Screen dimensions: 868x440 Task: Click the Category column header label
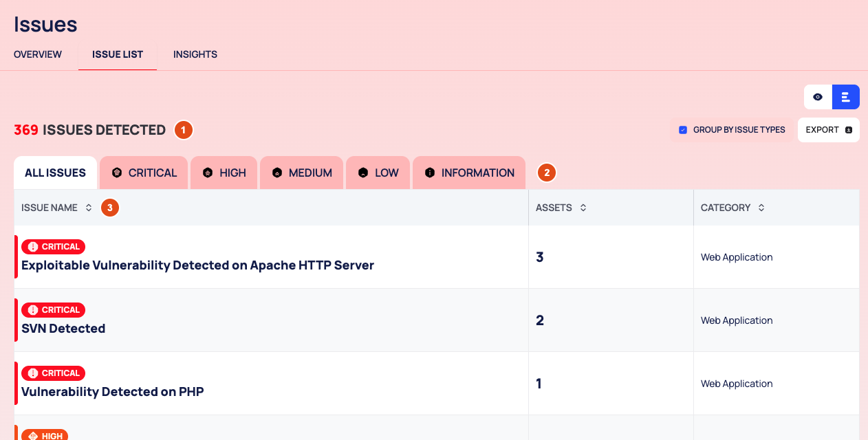(x=726, y=208)
